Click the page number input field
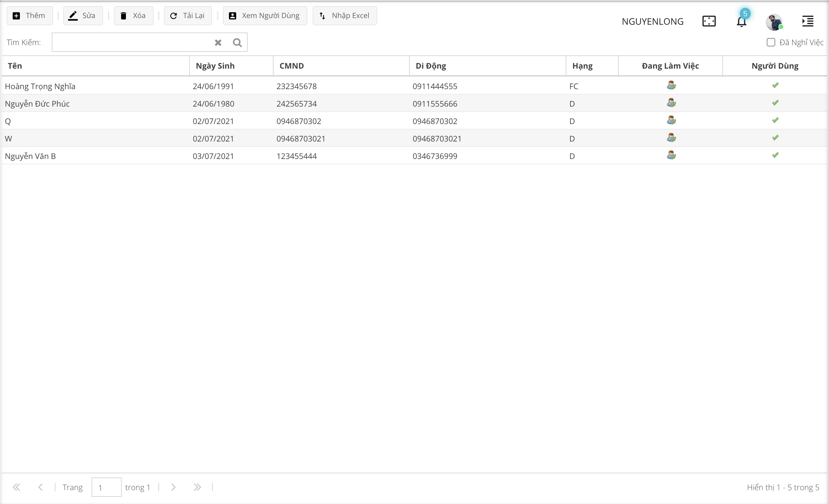This screenshot has height=504, width=829. tap(106, 487)
